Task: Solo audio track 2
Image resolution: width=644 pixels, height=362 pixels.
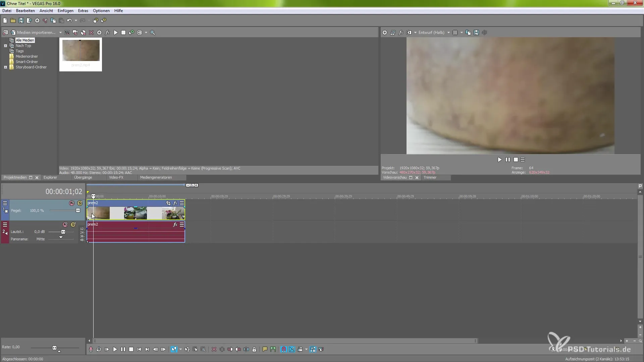Action: (73, 225)
